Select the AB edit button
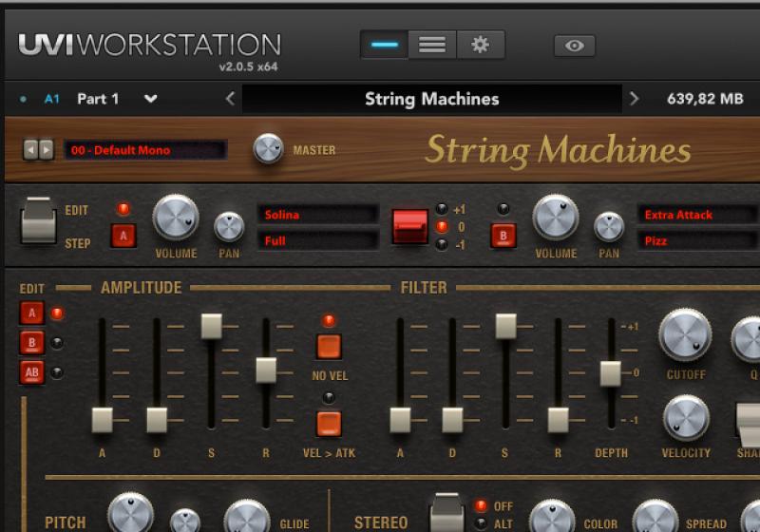This screenshot has width=760, height=532. coord(31,372)
